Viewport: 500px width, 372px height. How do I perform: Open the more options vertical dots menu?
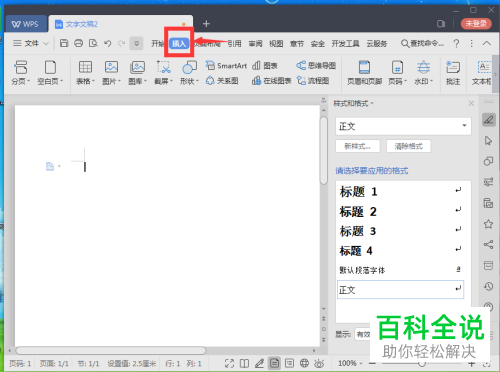471,43
